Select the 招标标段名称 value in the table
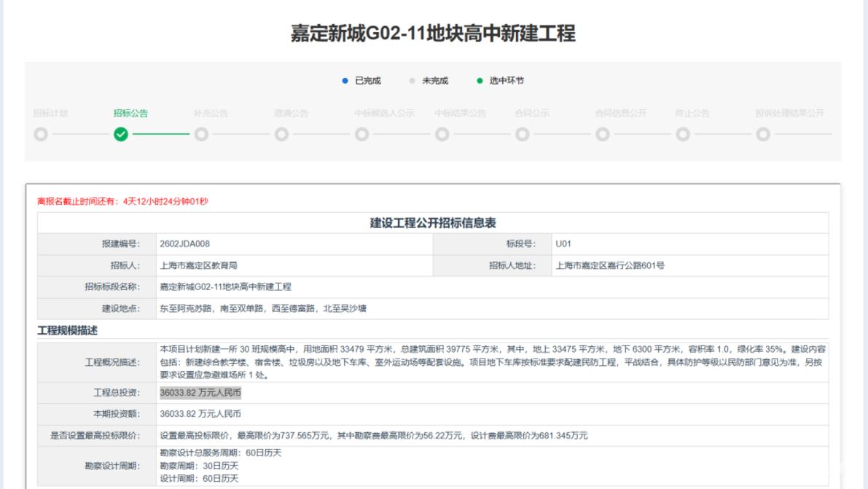Screen dimensions: 868x489 (x=225, y=287)
